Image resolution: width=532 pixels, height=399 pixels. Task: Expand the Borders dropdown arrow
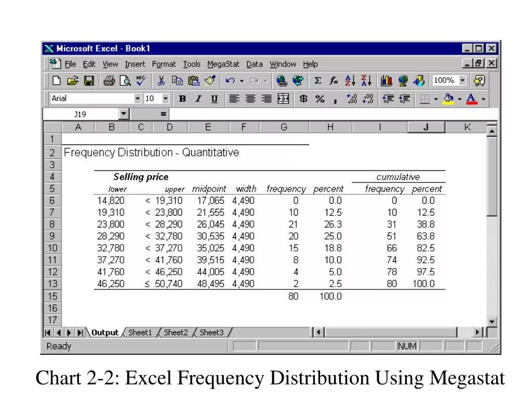(x=436, y=99)
